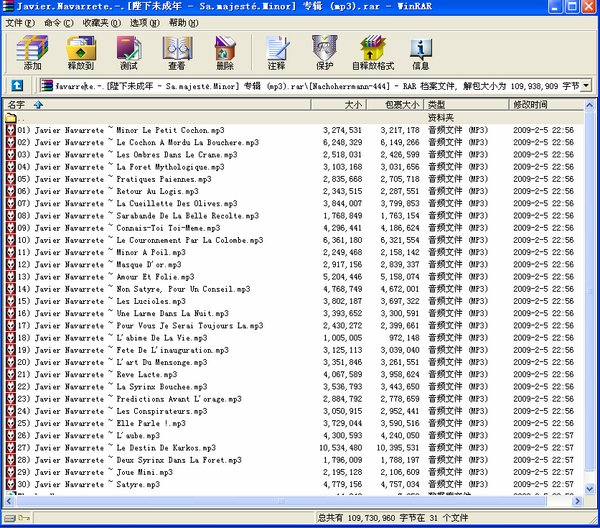Viewport: 600px width, 528px height.
Task: Click the vertical scrollbar down arrow
Action: pyautogui.click(x=590, y=489)
